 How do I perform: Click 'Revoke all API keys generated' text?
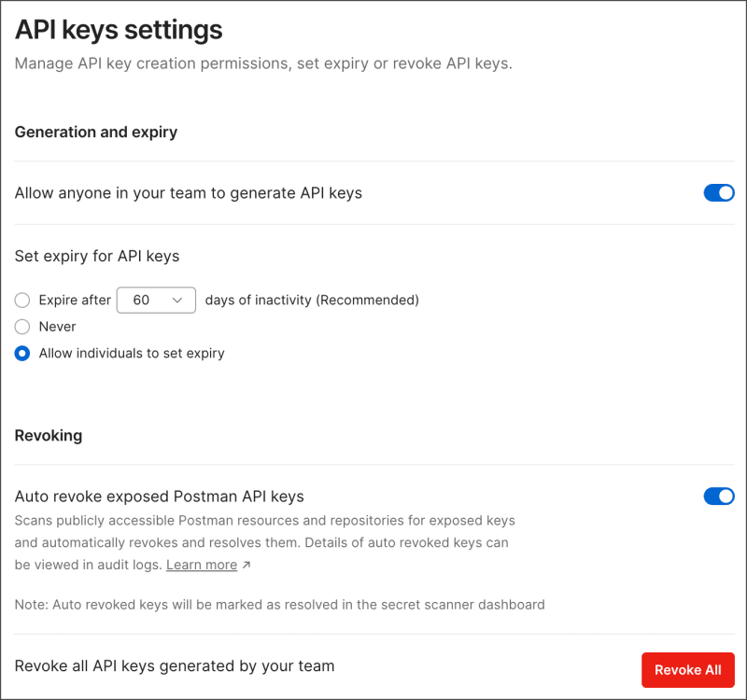[175, 666]
